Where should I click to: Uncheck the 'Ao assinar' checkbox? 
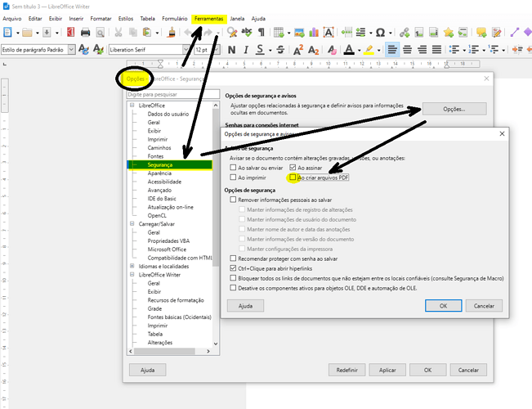coord(293,167)
